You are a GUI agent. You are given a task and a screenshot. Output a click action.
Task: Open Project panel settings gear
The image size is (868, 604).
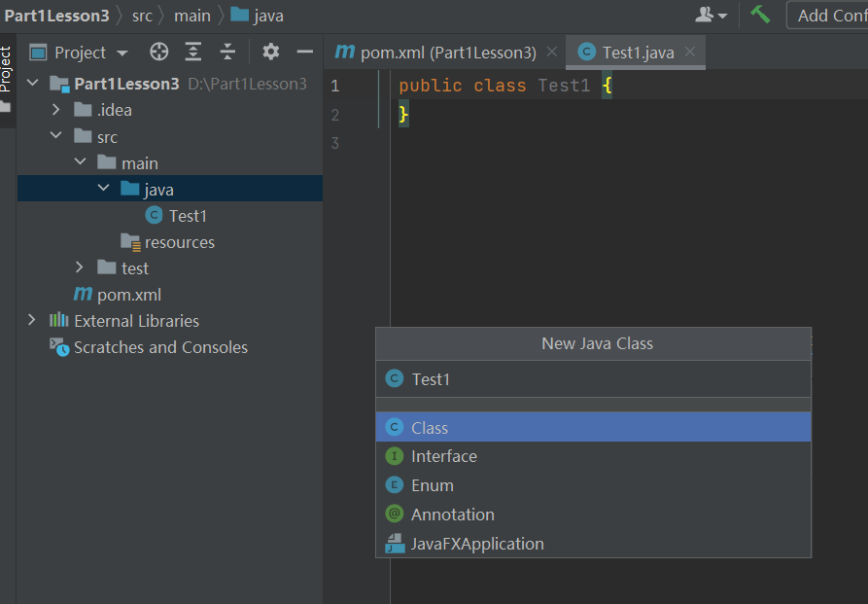[x=271, y=53]
